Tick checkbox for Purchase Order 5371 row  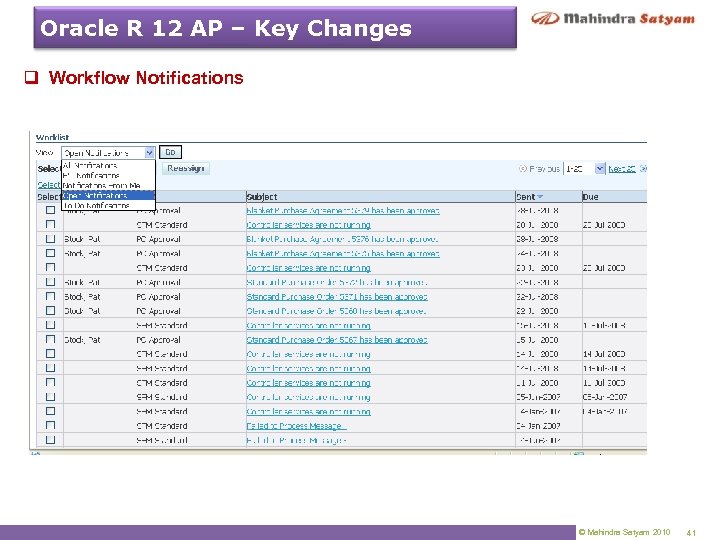(x=51, y=296)
